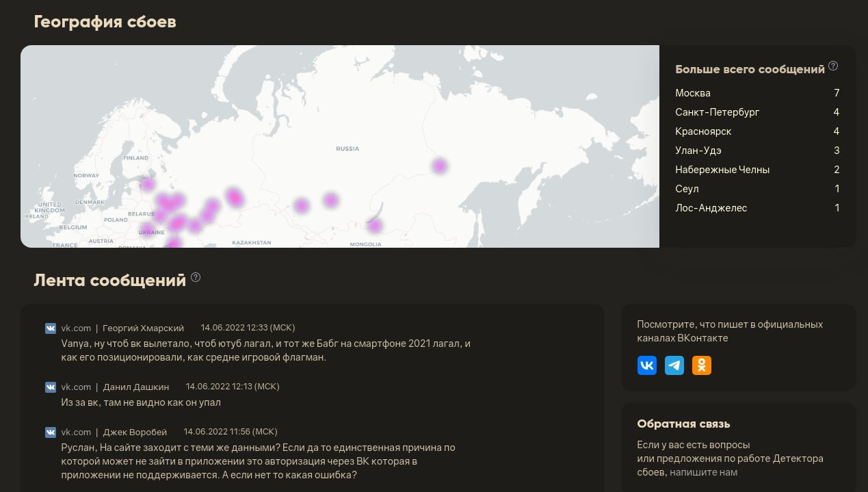
Task: Click the RUSSIA label on the map
Action: [347, 148]
